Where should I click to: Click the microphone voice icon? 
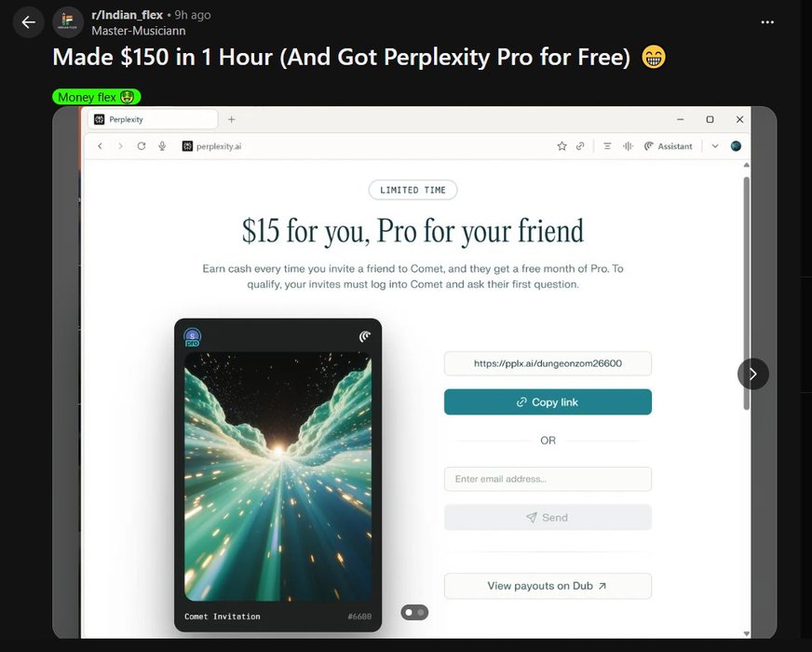coord(162,146)
